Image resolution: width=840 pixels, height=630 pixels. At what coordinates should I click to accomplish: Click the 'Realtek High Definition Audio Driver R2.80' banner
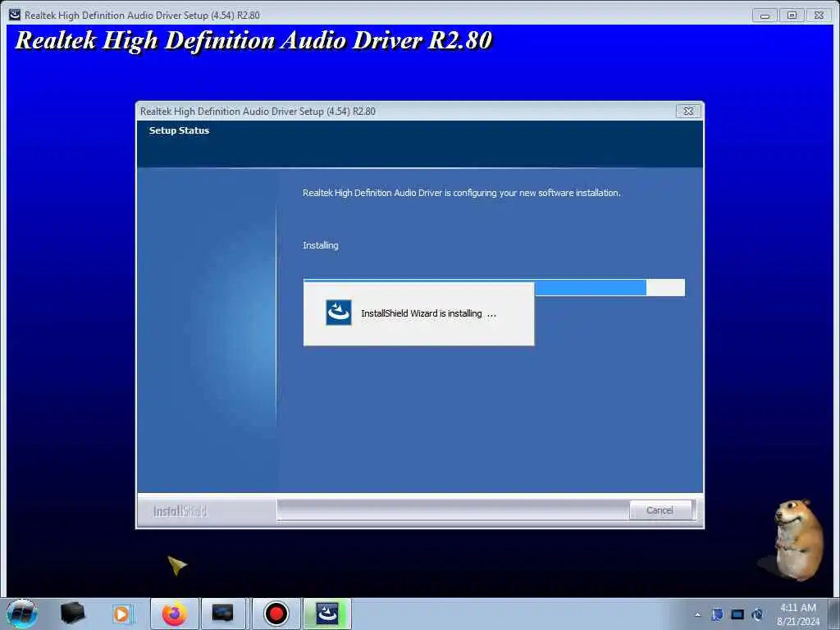253,41
